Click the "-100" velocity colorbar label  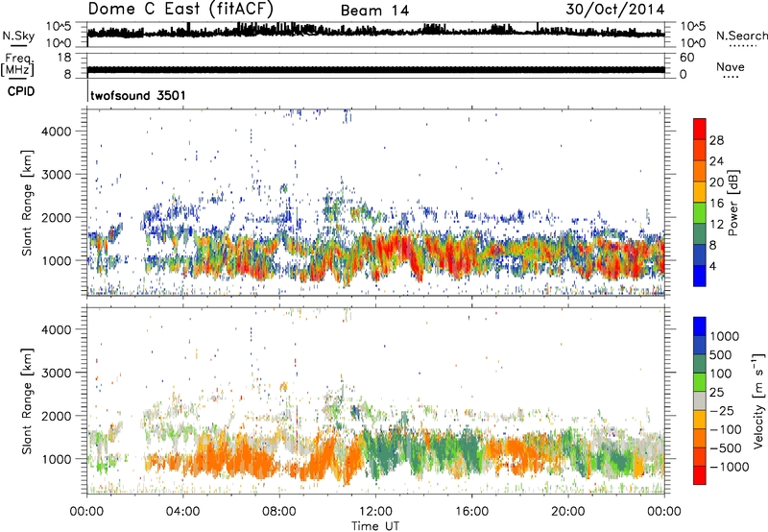[x=726, y=429]
